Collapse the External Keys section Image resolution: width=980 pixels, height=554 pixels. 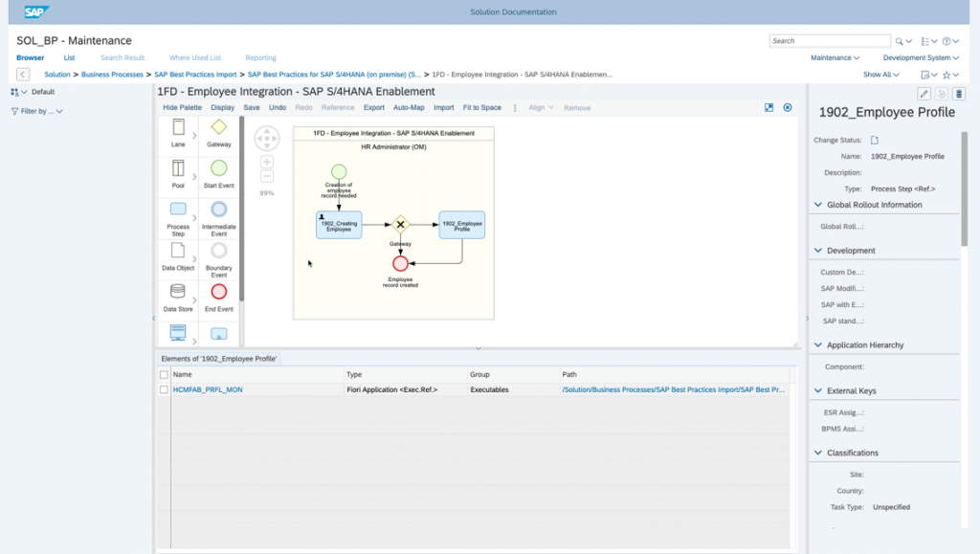(818, 390)
